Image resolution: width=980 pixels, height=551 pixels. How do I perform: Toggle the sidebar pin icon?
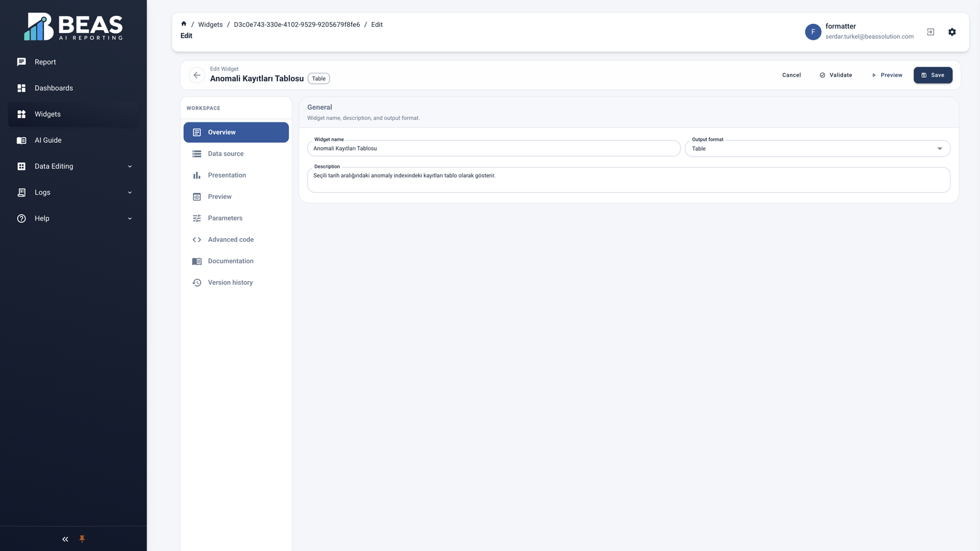point(82,539)
